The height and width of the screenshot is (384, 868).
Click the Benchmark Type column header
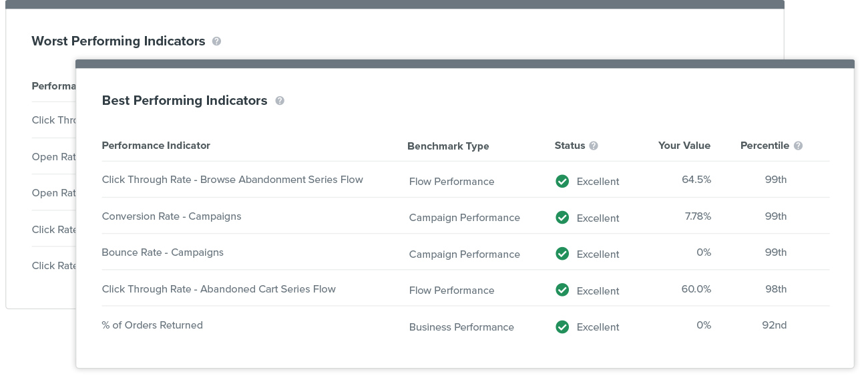[x=448, y=146]
